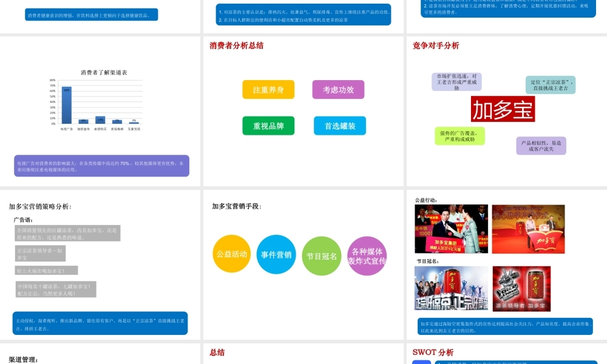Click the 市场扩张迅速 callout bubble
Screen dimensions: 607x364
457,82
